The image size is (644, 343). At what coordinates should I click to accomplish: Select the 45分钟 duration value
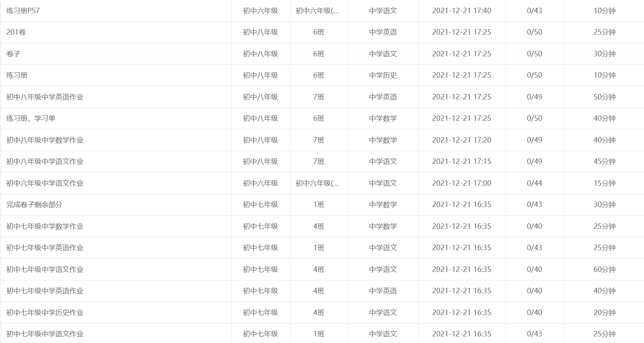604,162
